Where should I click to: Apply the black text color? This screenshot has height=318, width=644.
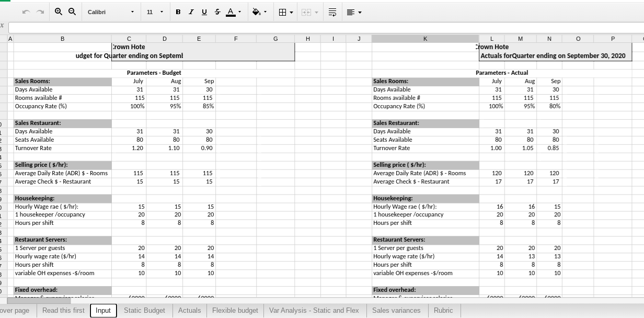point(231,12)
